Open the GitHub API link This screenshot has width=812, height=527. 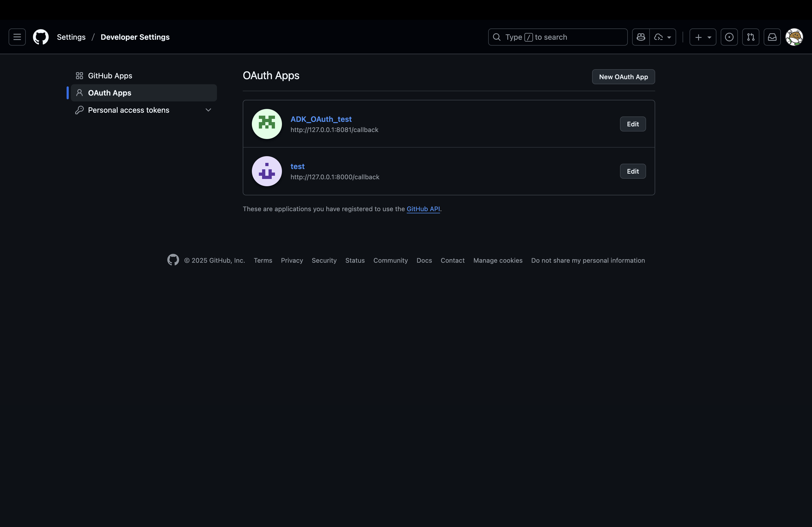(x=423, y=209)
